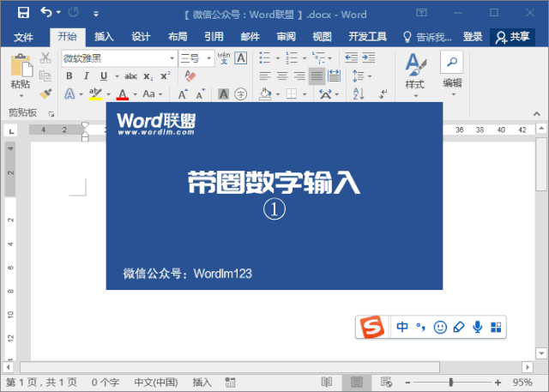Toggle subscript formatting
This screenshot has width=549, height=392.
tap(148, 76)
